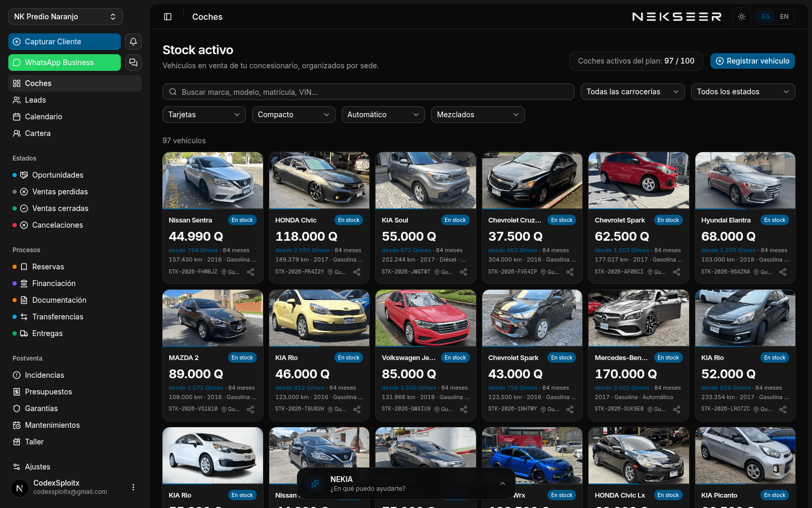Open the Coches sidebar section
Screen dimensions: 812x508
point(75,83)
